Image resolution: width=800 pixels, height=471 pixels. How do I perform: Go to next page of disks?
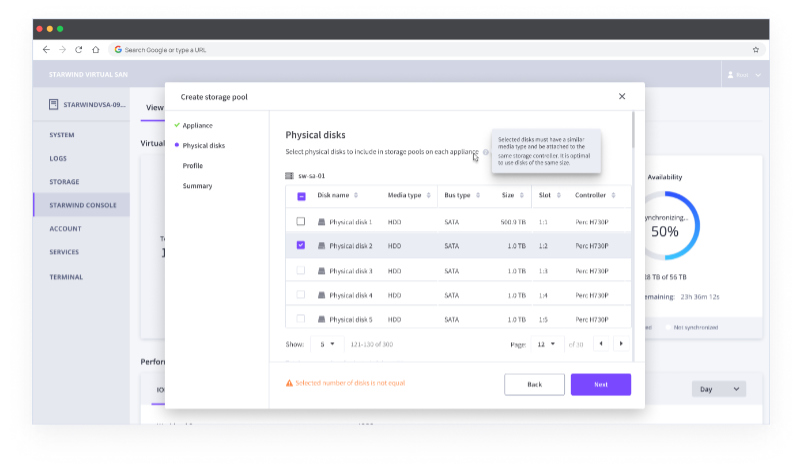[621, 343]
